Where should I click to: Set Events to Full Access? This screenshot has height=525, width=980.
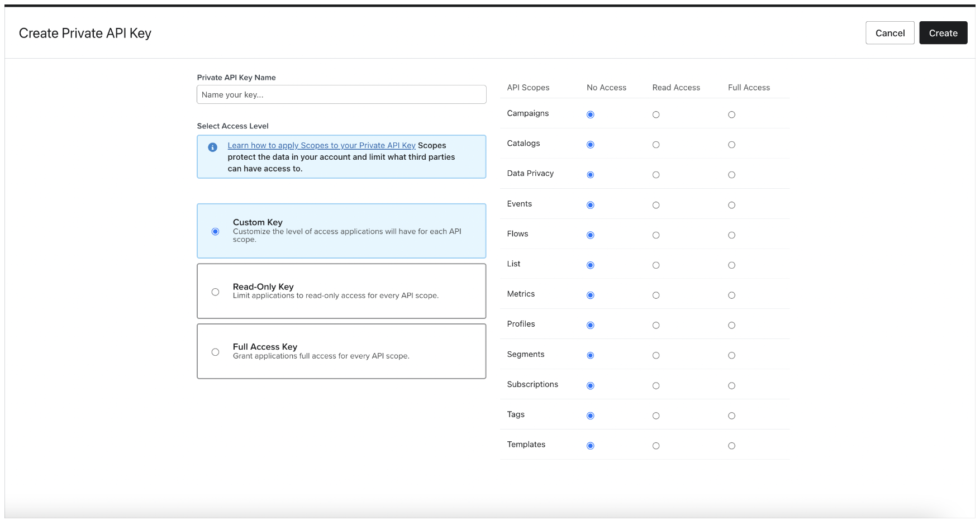pyautogui.click(x=731, y=206)
